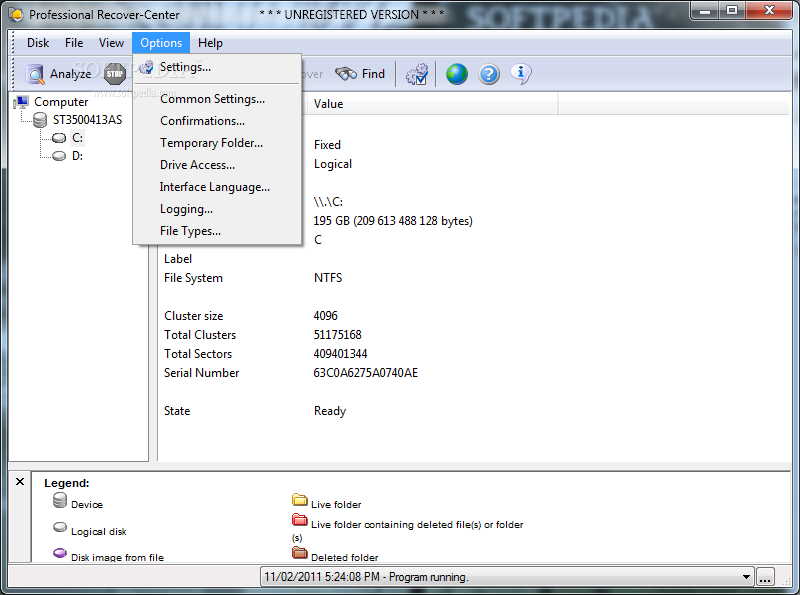
Task: Click the yellow Live folder legend icon
Action: [x=300, y=499]
